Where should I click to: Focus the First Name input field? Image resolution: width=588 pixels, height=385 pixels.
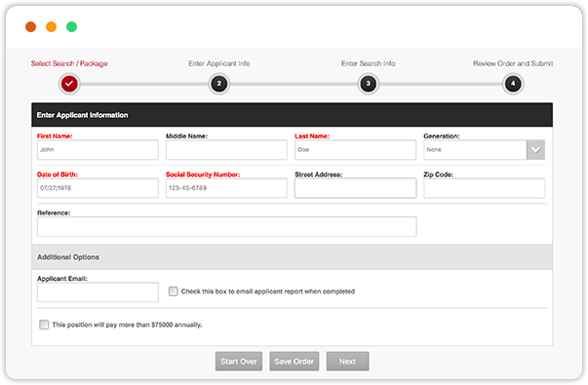pyautogui.click(x=98, y=149)
